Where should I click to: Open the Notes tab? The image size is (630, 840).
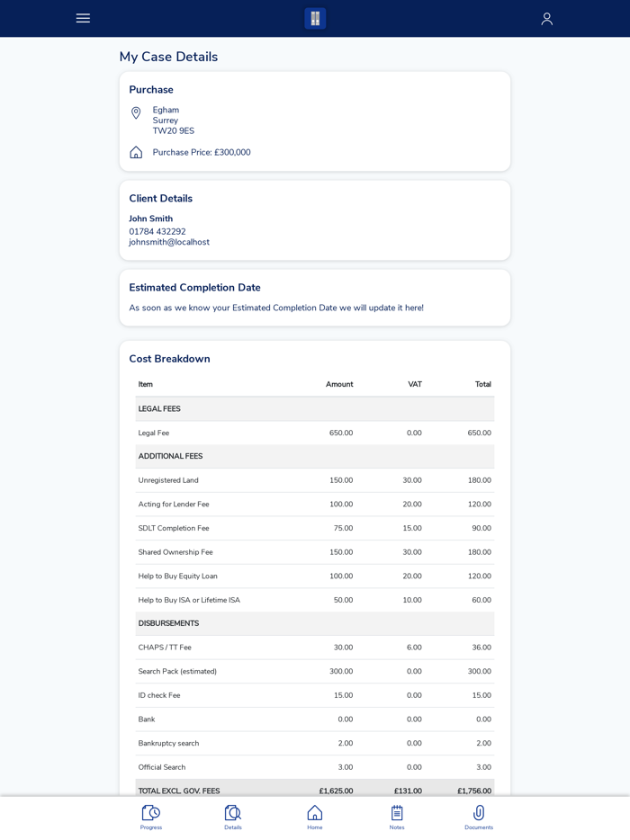pyautogui.click(x=397, y=817)
